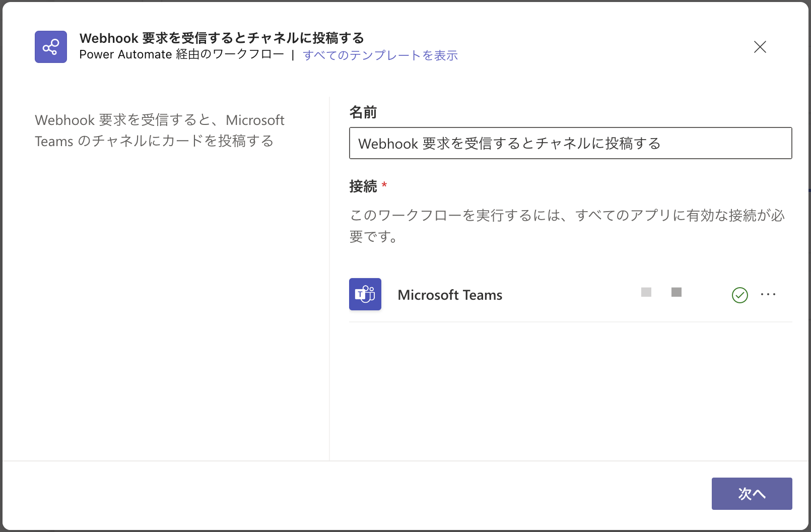Screen dimensions: 811x532
Task: Click the Microsoft Teams app icon
Action: [365, 294]
